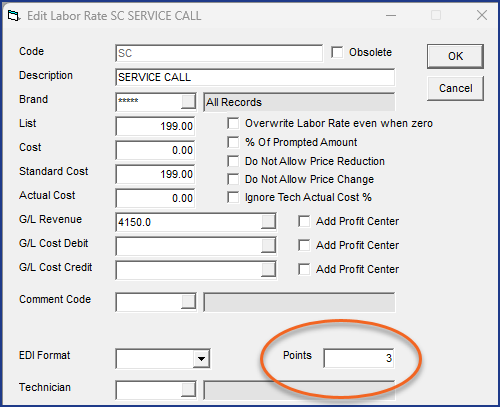The height and width of the screenshot is (407, 500).
Task: Enable Add Profit Center for G/L Revenue
Action: point(304,221)
